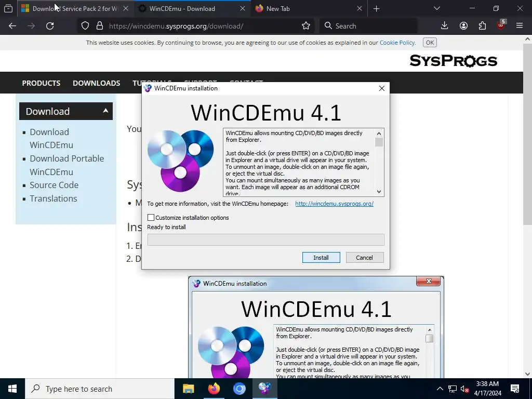Open the Translations link
The image size is (532, 399).
54,198
